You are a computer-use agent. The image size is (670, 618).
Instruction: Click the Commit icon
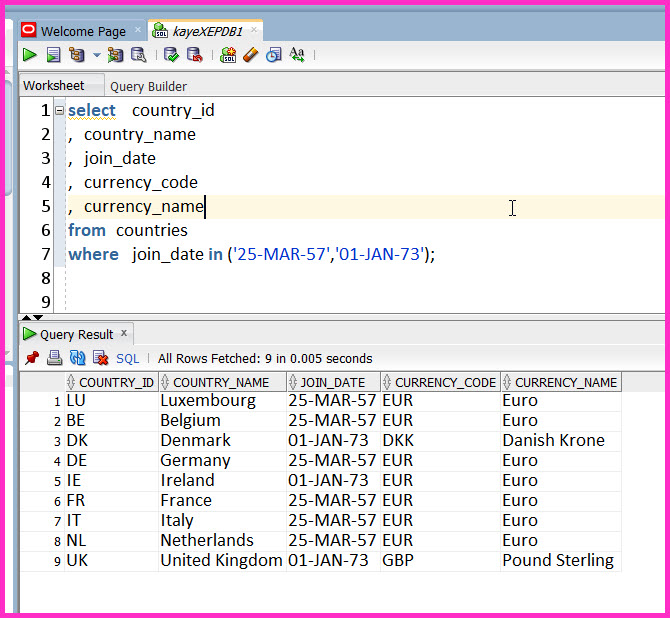pos(171,55)
